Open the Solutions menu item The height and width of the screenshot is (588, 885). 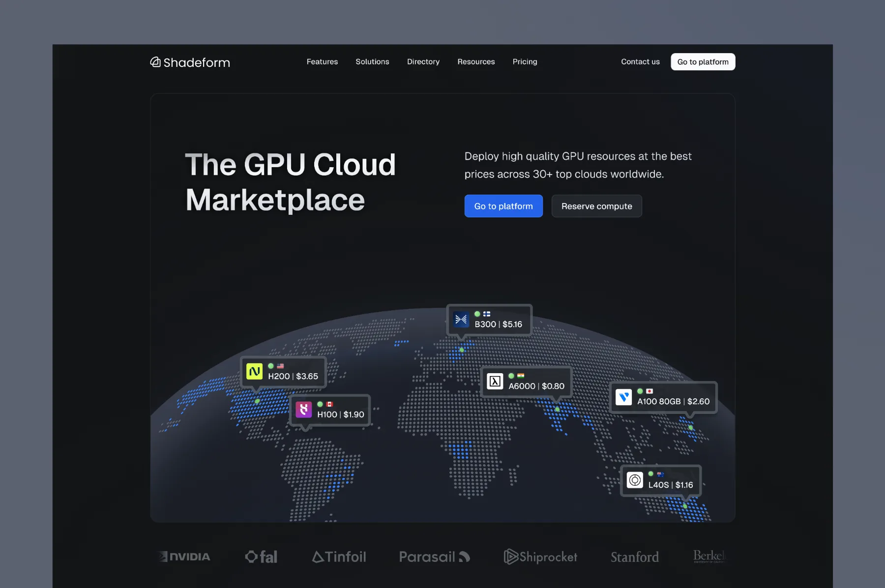[x=372, y=61]
